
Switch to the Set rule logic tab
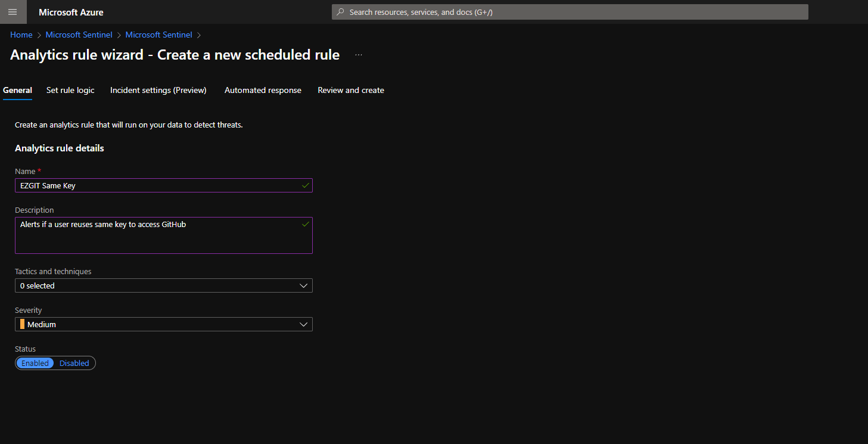pyautogui.click(x=70, y=91)
